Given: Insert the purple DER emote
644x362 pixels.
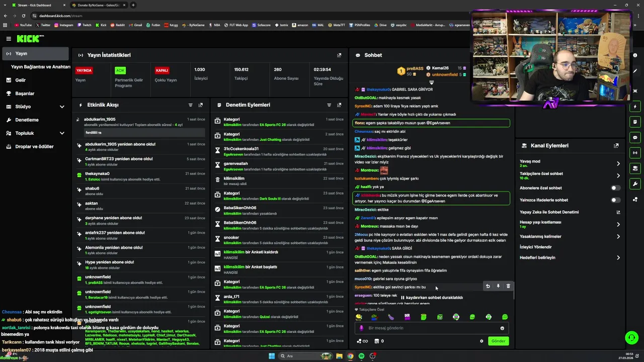Looking at the screenshot, I should (x=407, y=317).
